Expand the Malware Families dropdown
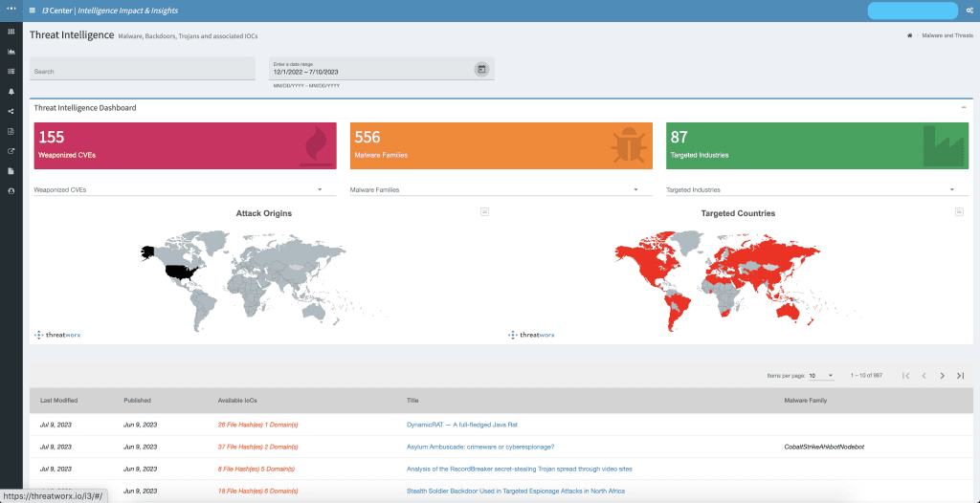980x503 pixels. coord(501,189)
